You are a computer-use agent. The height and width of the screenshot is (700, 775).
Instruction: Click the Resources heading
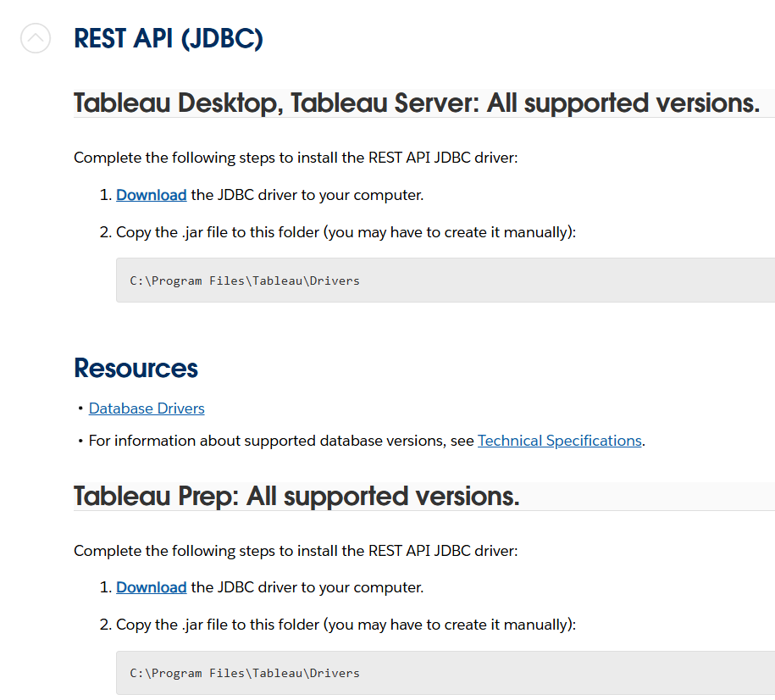click(136, 369)
